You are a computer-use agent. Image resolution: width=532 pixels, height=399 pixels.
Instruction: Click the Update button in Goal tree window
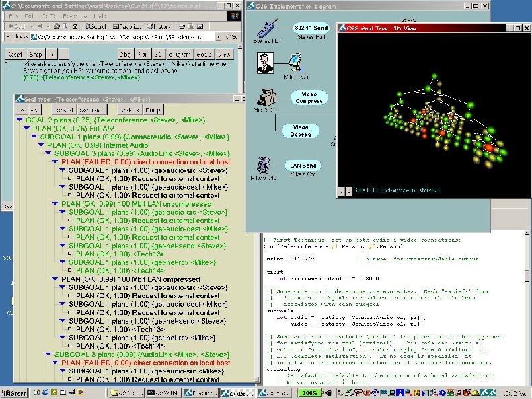[x=129, y=110]
